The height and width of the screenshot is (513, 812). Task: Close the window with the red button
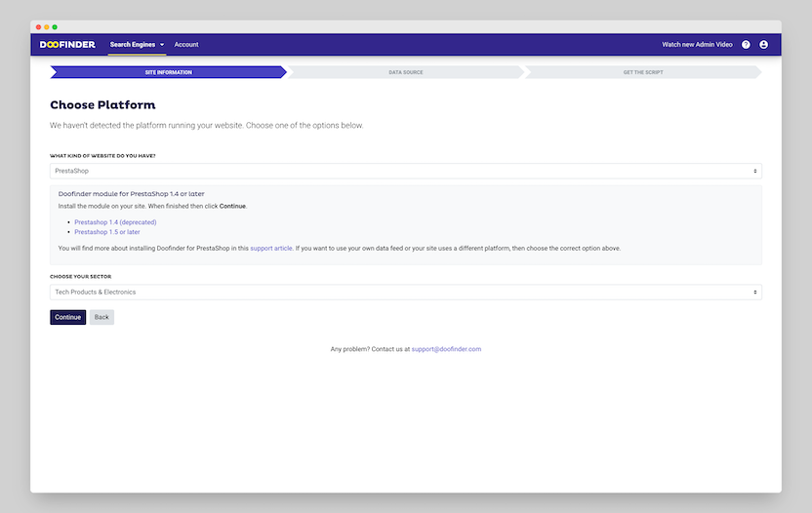39,27
